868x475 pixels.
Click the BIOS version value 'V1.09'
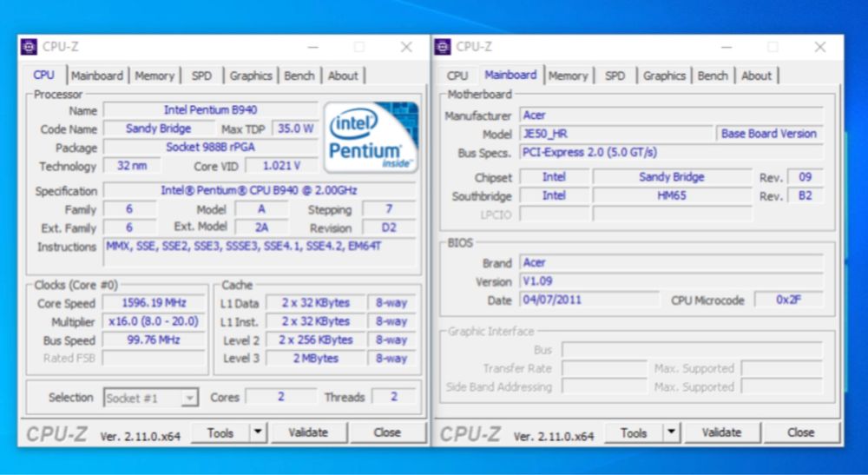tap(672, 281)
